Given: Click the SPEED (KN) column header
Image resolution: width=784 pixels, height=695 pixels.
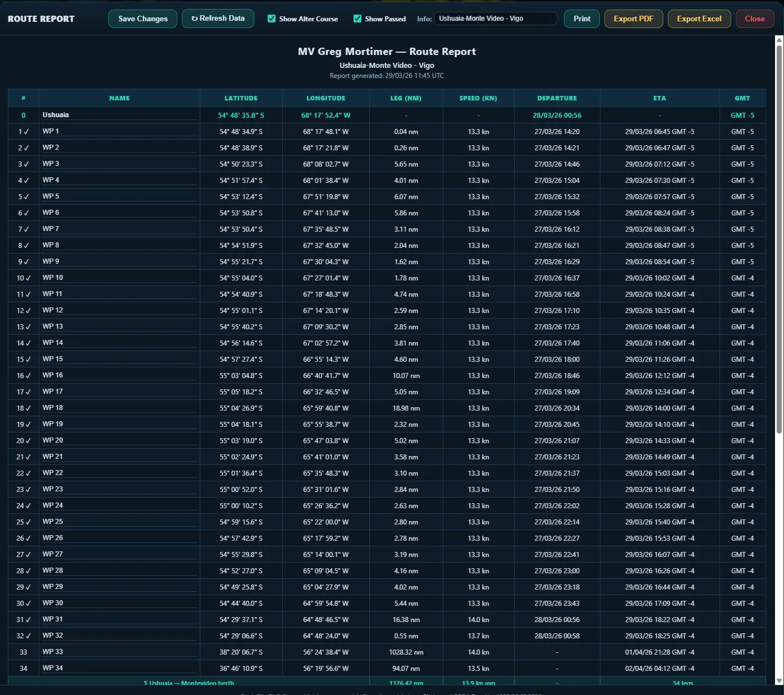Looking at the screenshot, I should click(478, 98).
